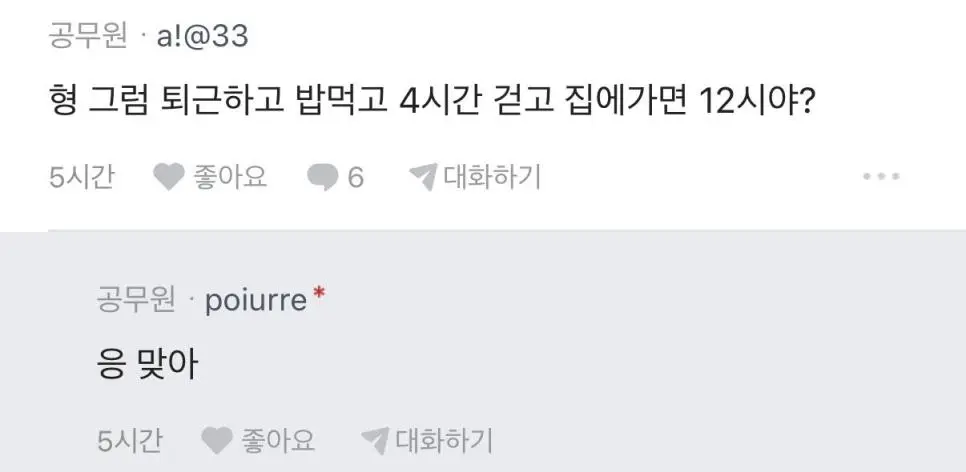Tap the 대화하기 text on poiurre's reply
Image resolution: width=966 pixels, height=472 pixels.
pos(443,439)
